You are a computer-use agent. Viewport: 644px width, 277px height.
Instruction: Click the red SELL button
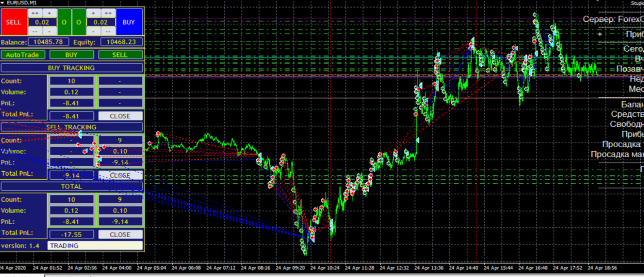[13, 22]
